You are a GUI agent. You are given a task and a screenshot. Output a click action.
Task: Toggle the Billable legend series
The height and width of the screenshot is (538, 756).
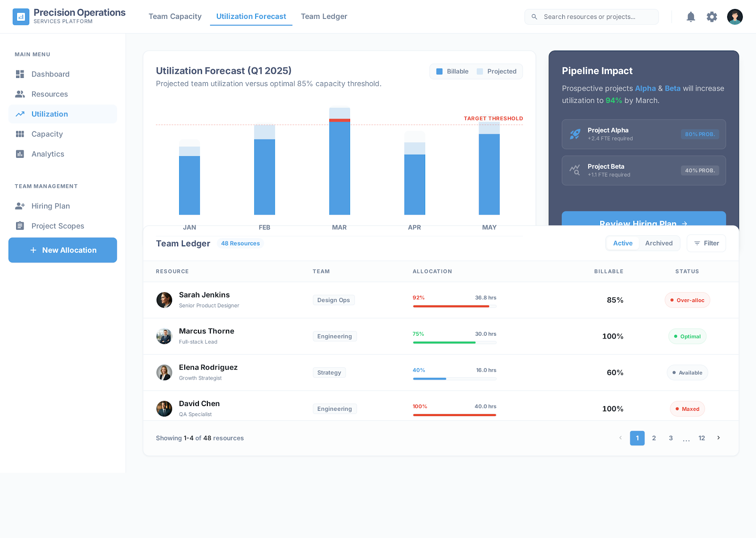[452, 71]
